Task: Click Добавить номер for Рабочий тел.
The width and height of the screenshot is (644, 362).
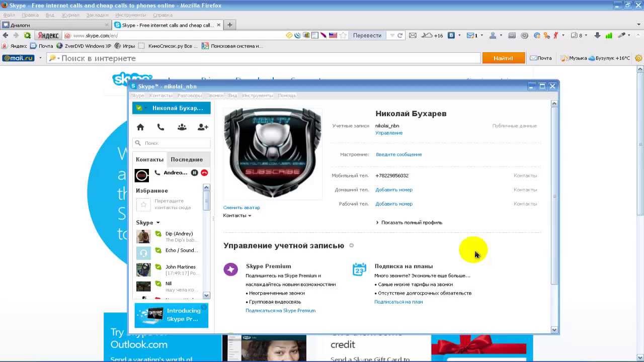Action: pyautogui.click(x=394, y=204)
